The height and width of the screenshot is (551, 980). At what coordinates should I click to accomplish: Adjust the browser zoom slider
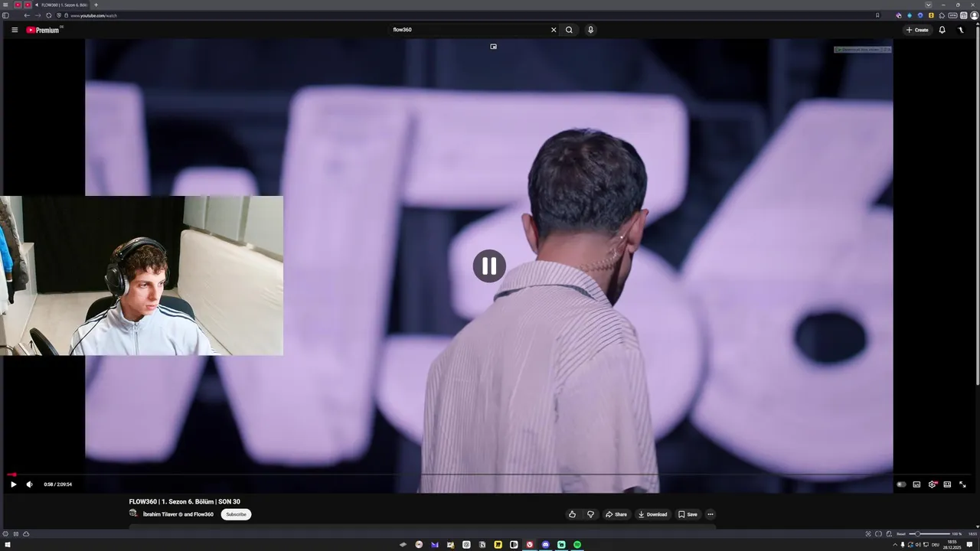click(929, 533)
